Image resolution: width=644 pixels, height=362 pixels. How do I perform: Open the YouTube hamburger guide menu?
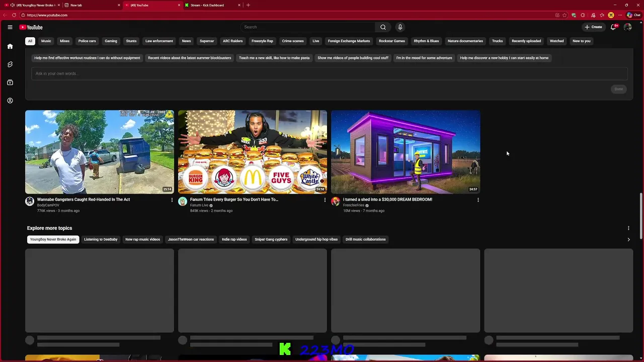click(x=10, y=27)
